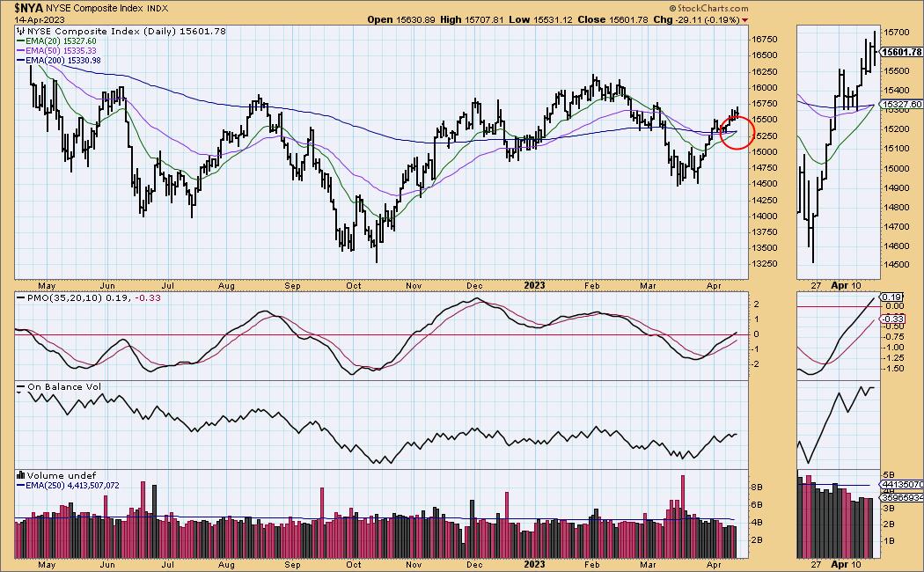Click the 0.00 label on zoomed PMO axis
This screenshot has width=924, height=572.
pyautogui.click(x=894, y=306)
